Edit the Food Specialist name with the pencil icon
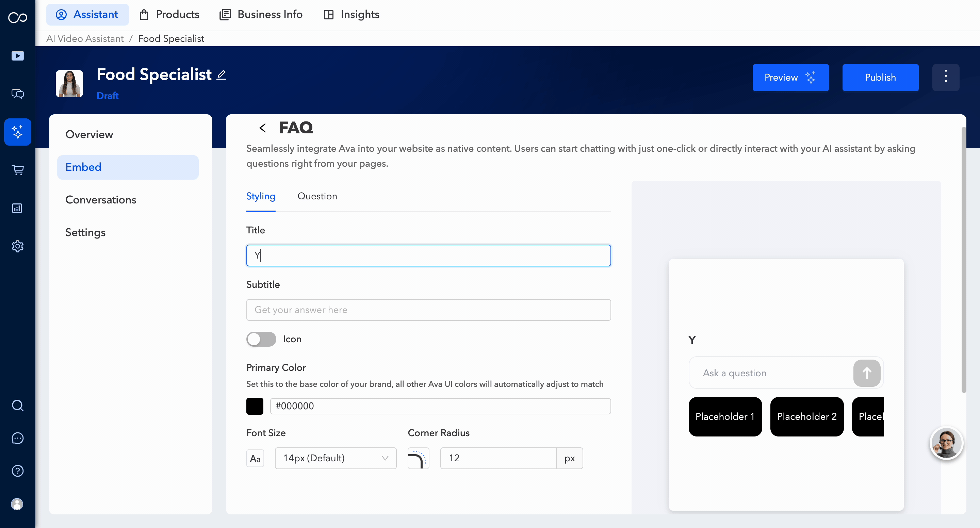 tap(221, 75)
